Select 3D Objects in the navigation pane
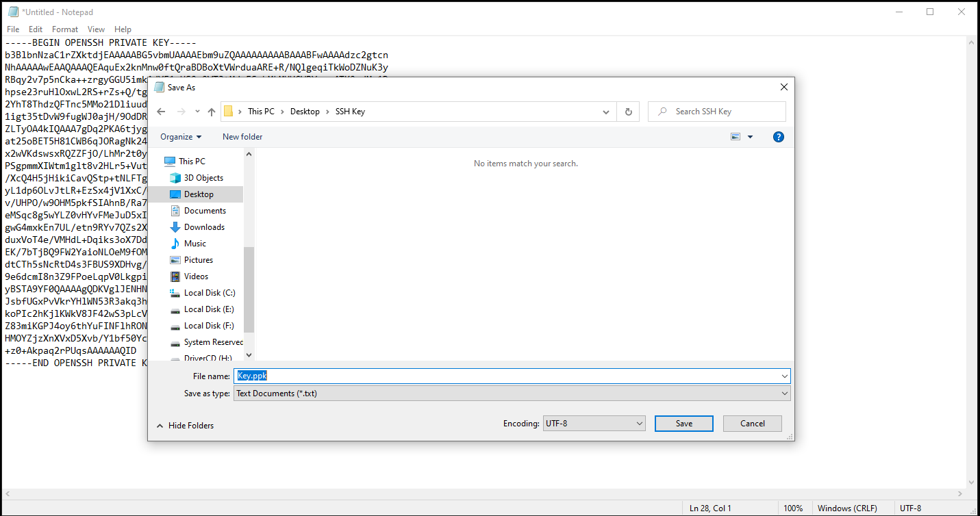Screen dimensions: 980x516 click(203, 178)
